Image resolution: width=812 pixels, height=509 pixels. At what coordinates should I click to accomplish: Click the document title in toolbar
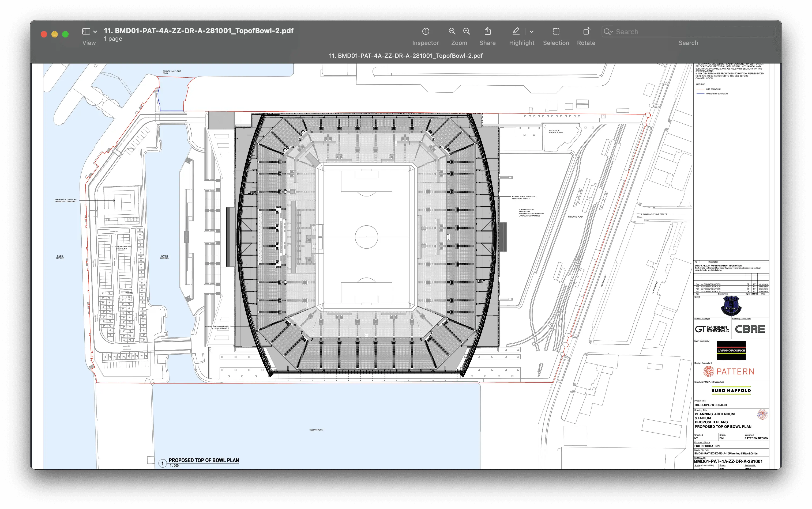pos(198,31)
